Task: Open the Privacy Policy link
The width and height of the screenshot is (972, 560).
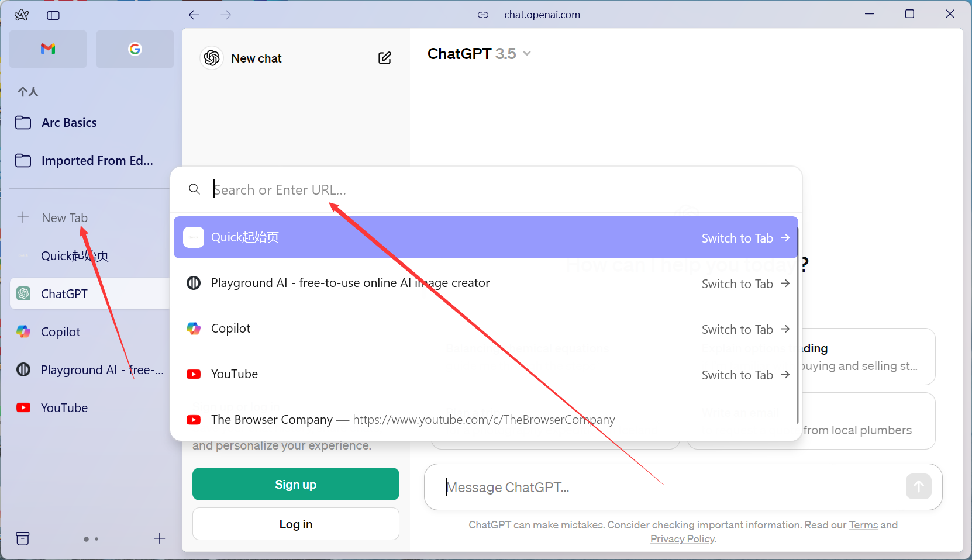Action: click(683, 539)
